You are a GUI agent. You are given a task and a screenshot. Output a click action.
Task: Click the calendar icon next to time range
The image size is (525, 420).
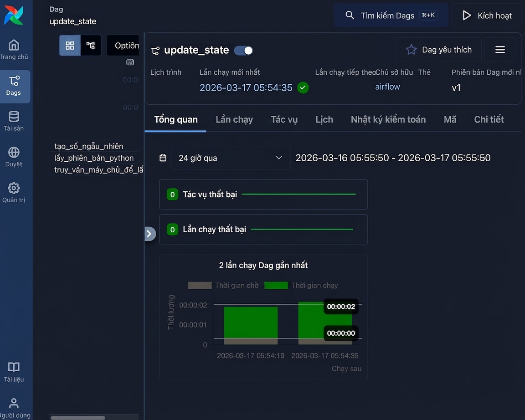[163, 158]
